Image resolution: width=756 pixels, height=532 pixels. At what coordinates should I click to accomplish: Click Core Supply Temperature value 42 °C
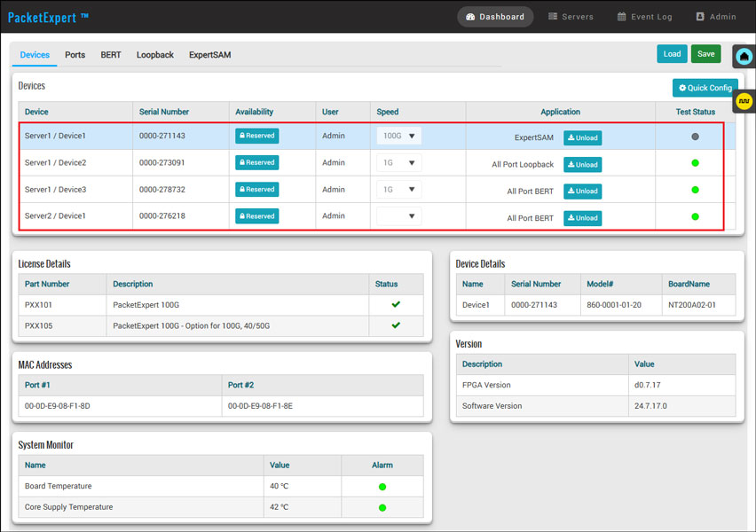280,507
